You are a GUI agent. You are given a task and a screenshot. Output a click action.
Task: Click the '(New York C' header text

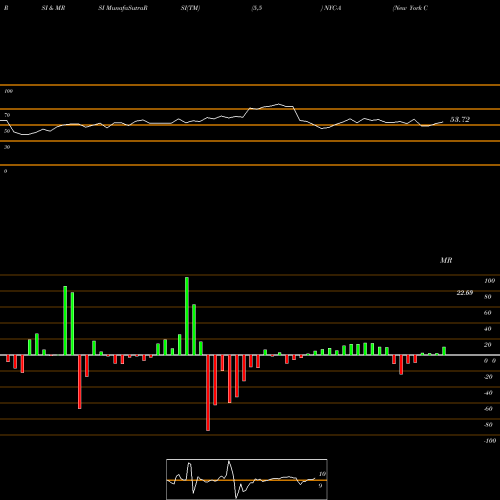pyautogui.click(x=410, y=8)
